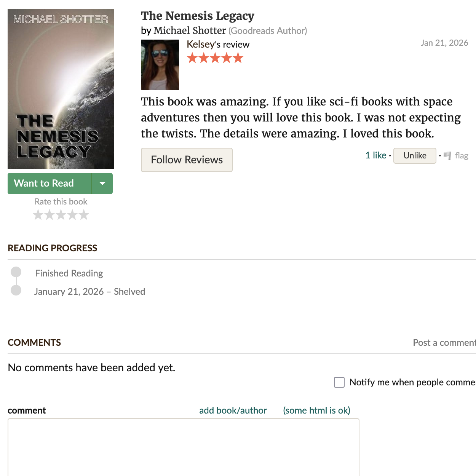Click the Unlike button
Screen dimensions: 476x476
pyautogui.click(x=415, y=156)
